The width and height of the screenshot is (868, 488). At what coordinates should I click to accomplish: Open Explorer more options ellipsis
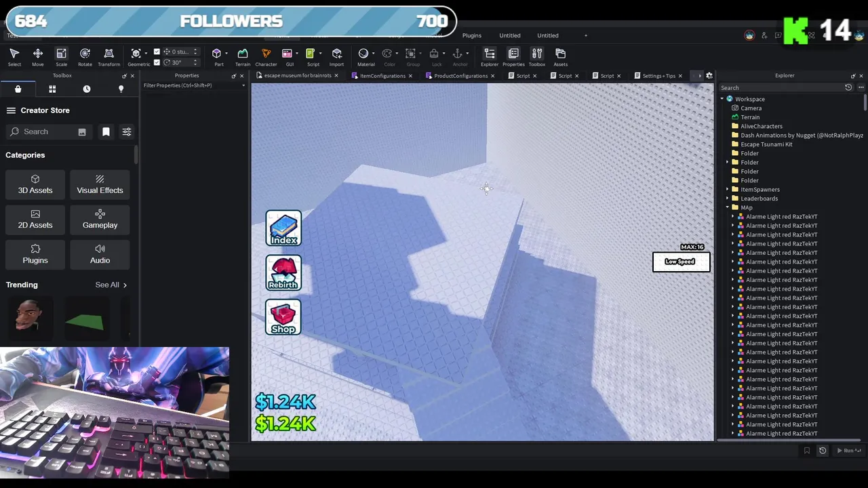(x=861, y=87)
